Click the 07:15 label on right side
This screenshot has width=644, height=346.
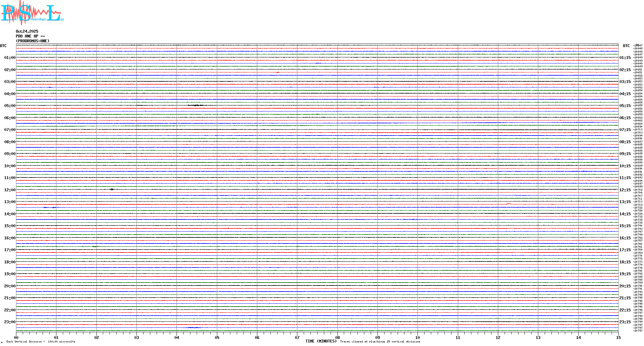click(x=625, y=130)
